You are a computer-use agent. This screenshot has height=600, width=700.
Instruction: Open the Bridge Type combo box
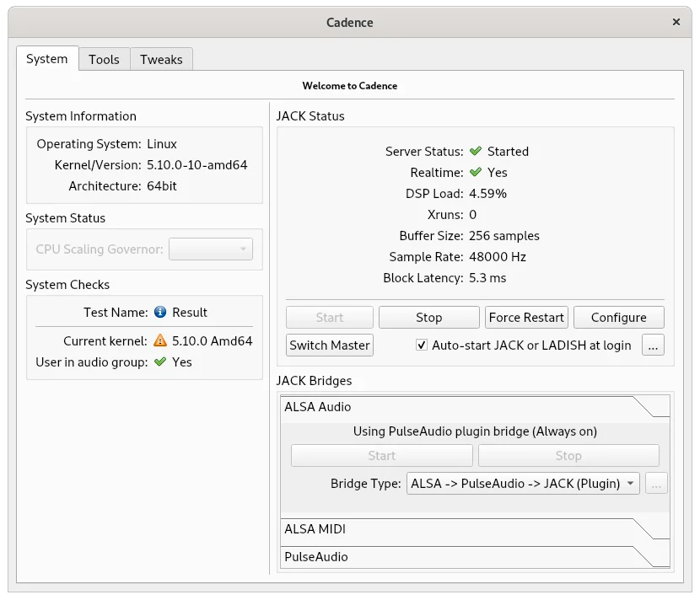(x=523, y=484)
